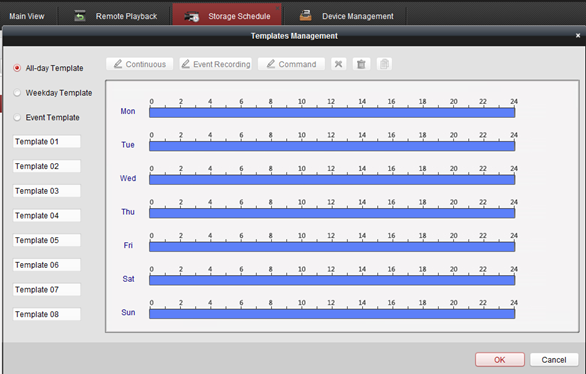Viewport: 586px width, 374px height.
Task: Select the All-day Template radio button
Action: [17, 68]
